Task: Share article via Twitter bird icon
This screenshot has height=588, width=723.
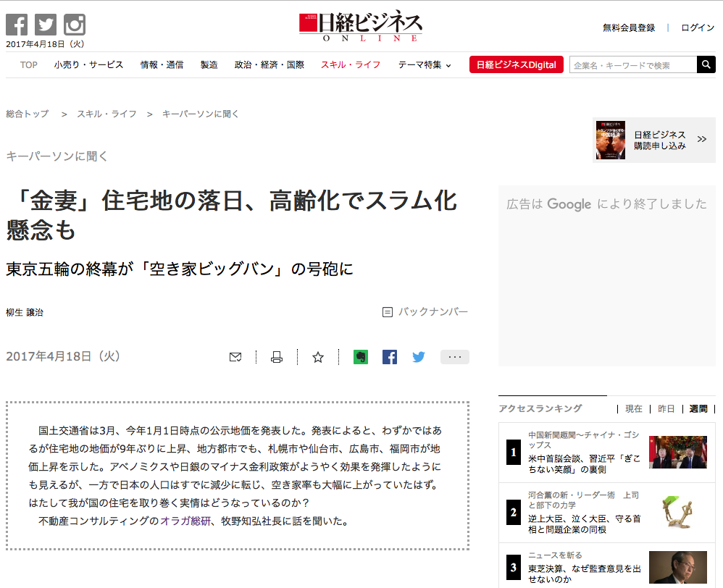Action: tap(419, 357)
